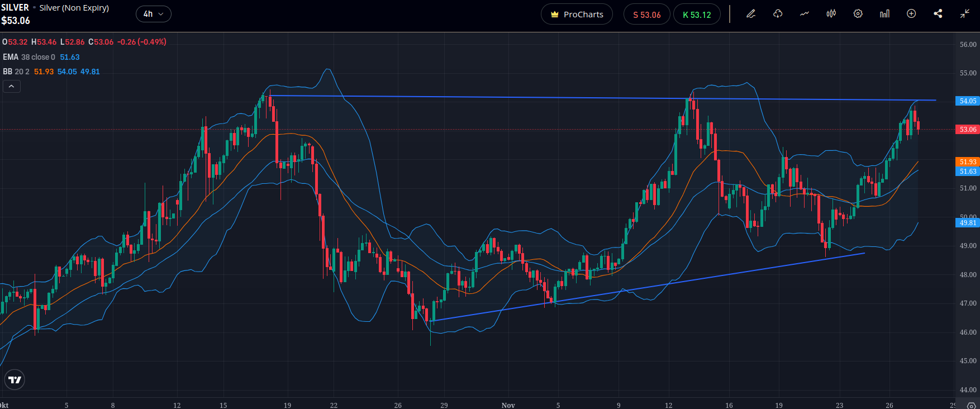Select the BB 20 2 indicator label
The image size is (980, 409).
coord(16,72)
